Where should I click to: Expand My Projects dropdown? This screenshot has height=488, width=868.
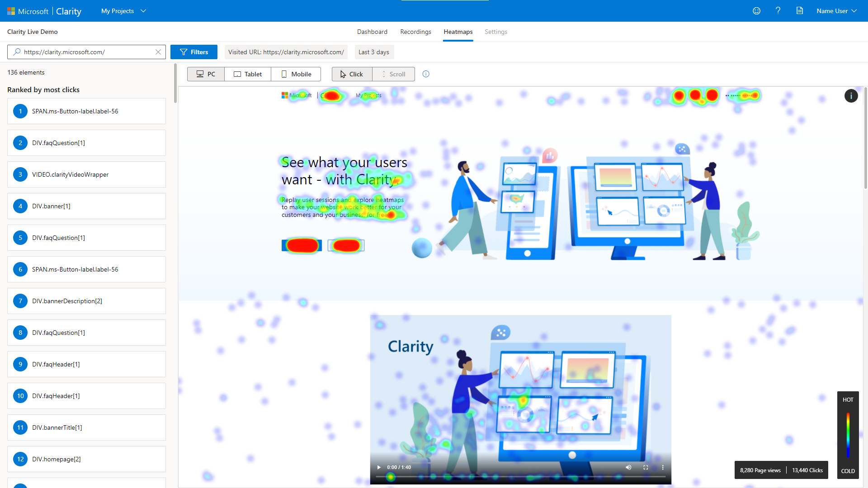point(123,11)
